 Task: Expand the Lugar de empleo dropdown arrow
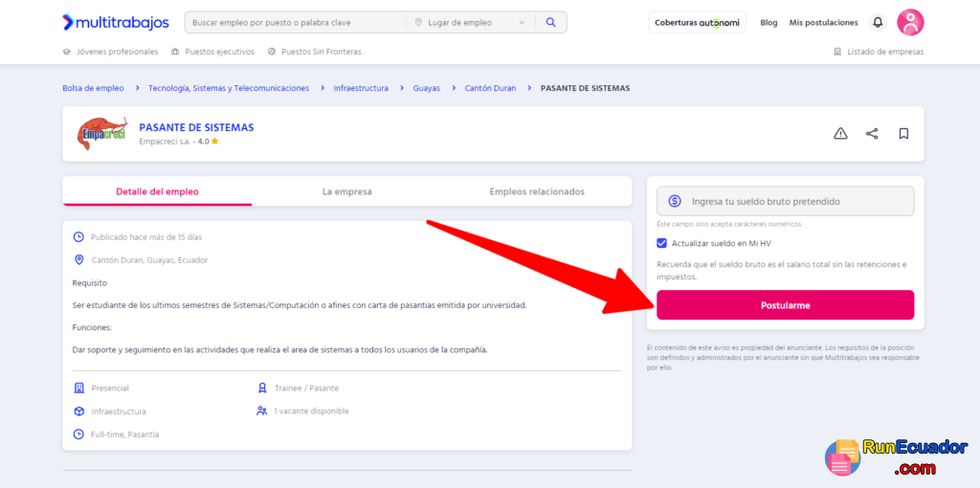522,23
